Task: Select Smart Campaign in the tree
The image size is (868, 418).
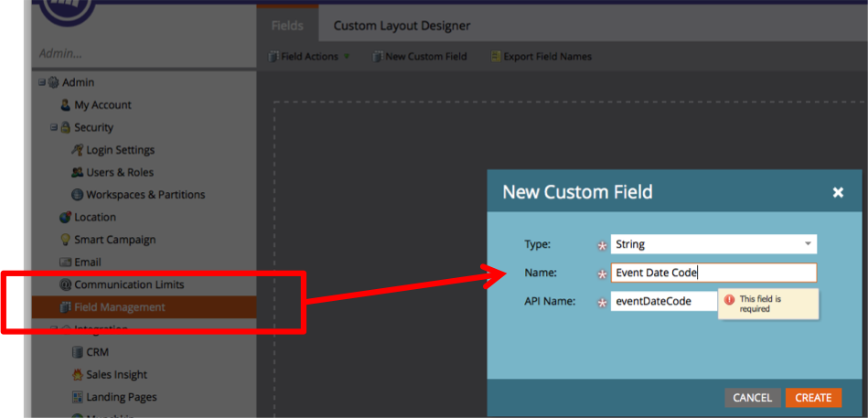Action: point(115,240)
